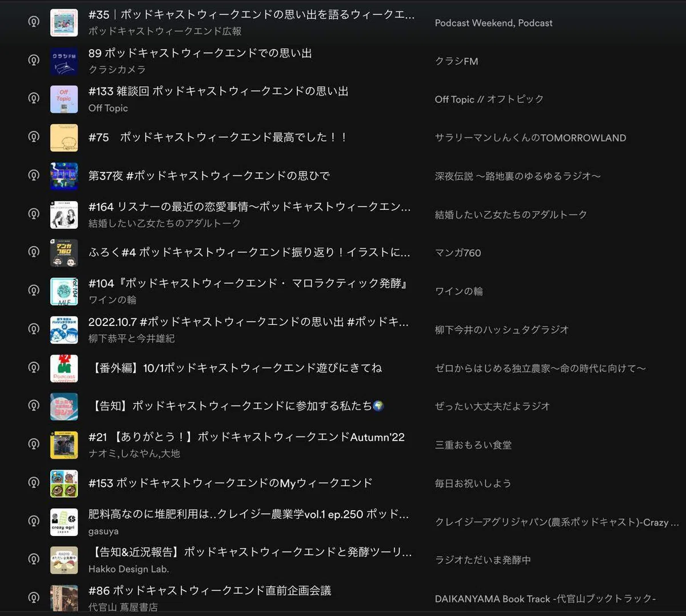Click podcast icon beside #75 episode row
The image size is (686, 616).
pos(34,137)
